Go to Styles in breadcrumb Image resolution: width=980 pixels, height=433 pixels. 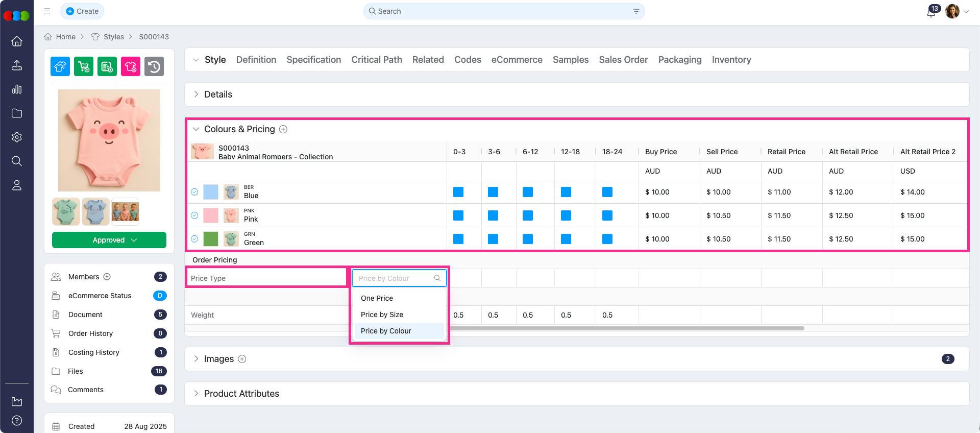(113, 37)
